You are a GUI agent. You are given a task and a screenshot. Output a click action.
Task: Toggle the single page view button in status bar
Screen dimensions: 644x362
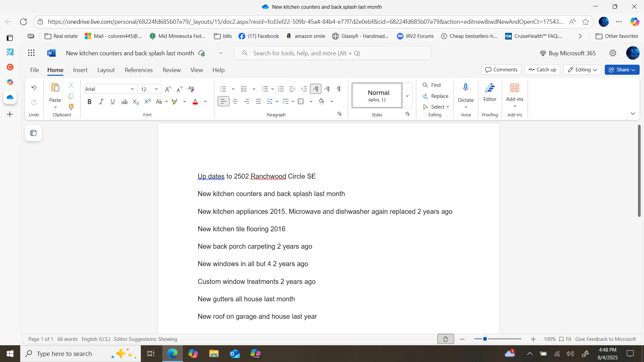click(445, 339)
